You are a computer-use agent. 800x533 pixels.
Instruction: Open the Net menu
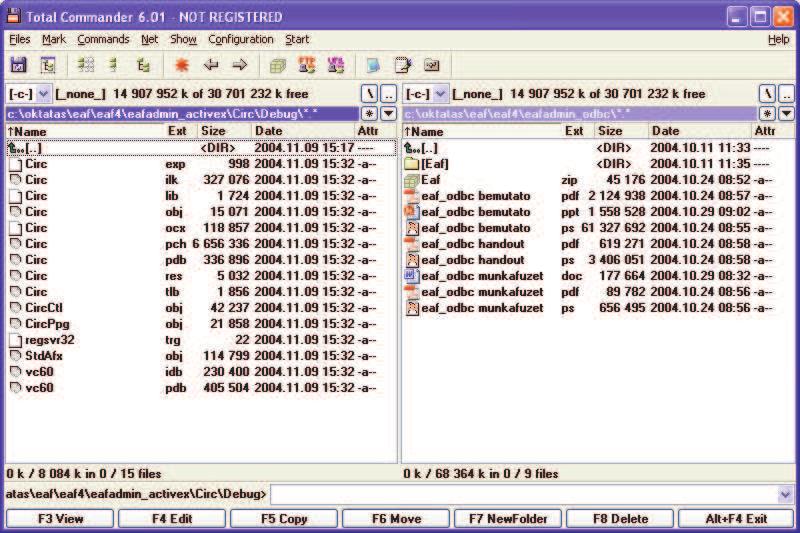pos(149,39)
